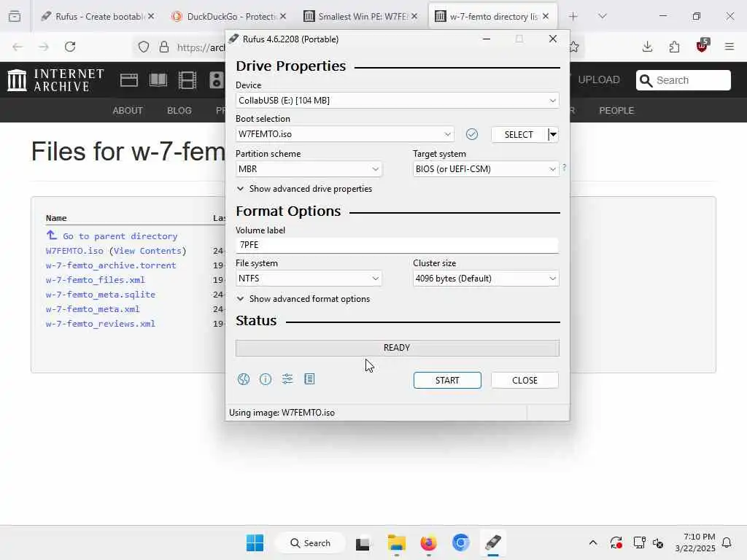Click the CLOSE button in Rufus
The width and height of the screenshot is (747, 560).
[525, 381]
